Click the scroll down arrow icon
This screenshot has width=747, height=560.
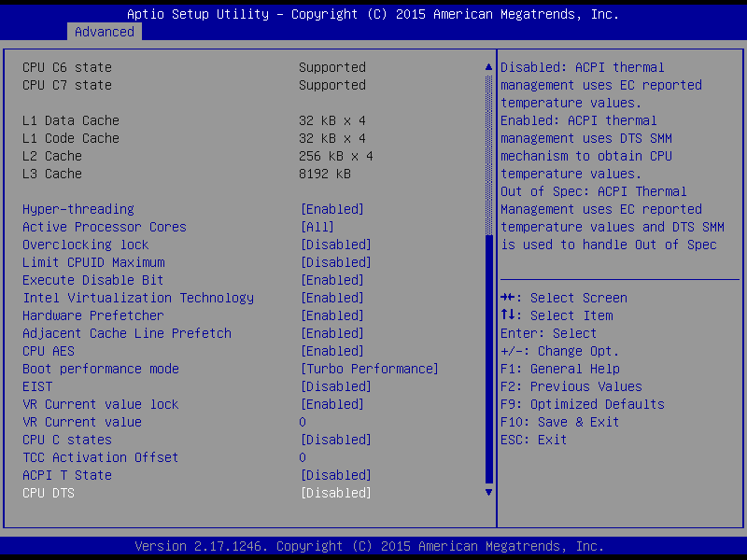click(488, 493)
